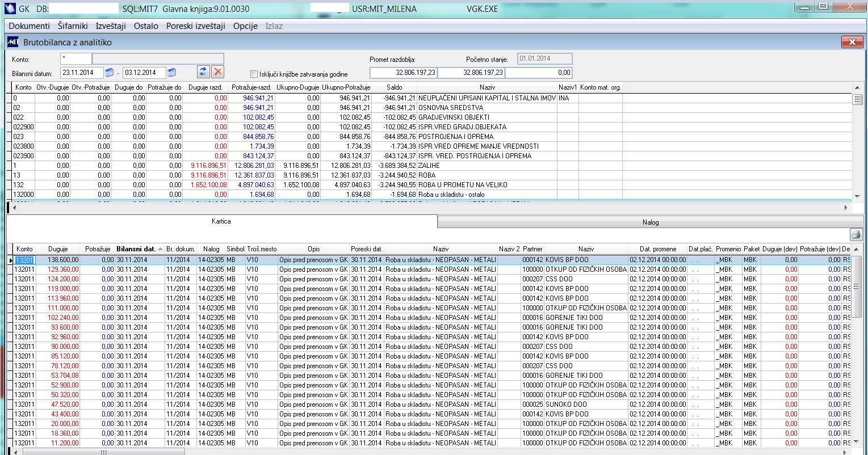Screen dimensions: 868x455
Task: Sort upper grid by Potražuje-razd. column header
Action: 252,87
